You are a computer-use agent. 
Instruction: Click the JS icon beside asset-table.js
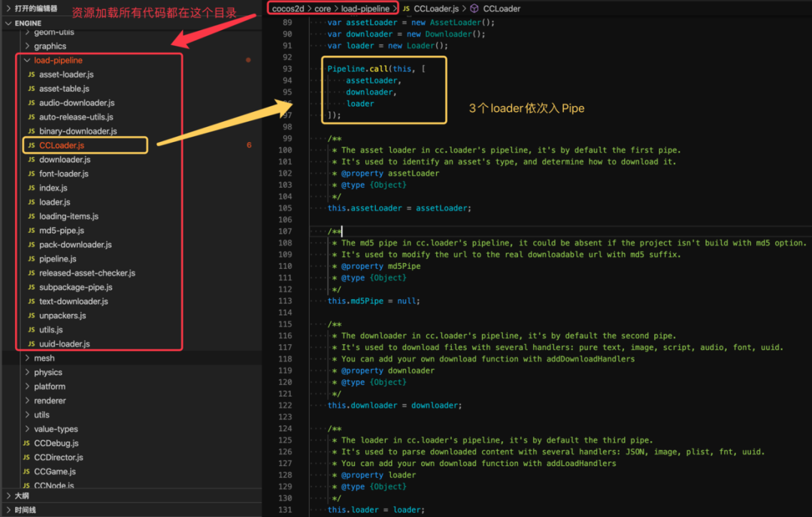pos(32,89)
